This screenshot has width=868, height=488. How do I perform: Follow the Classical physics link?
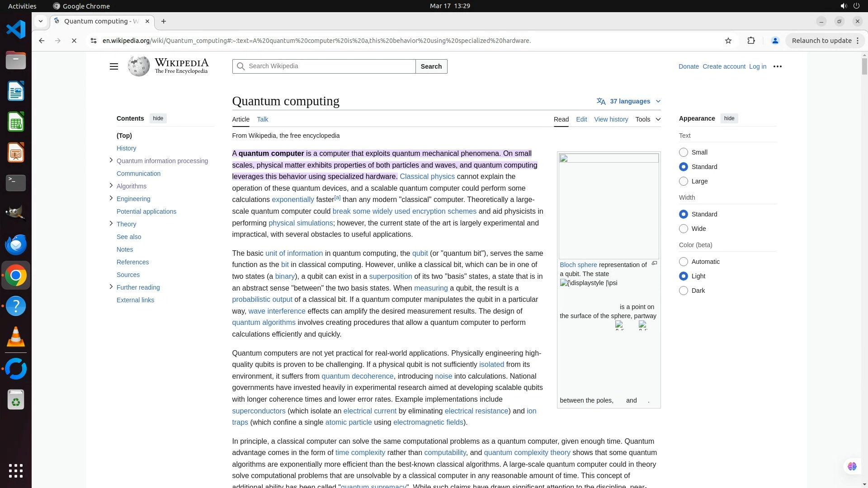427,177
